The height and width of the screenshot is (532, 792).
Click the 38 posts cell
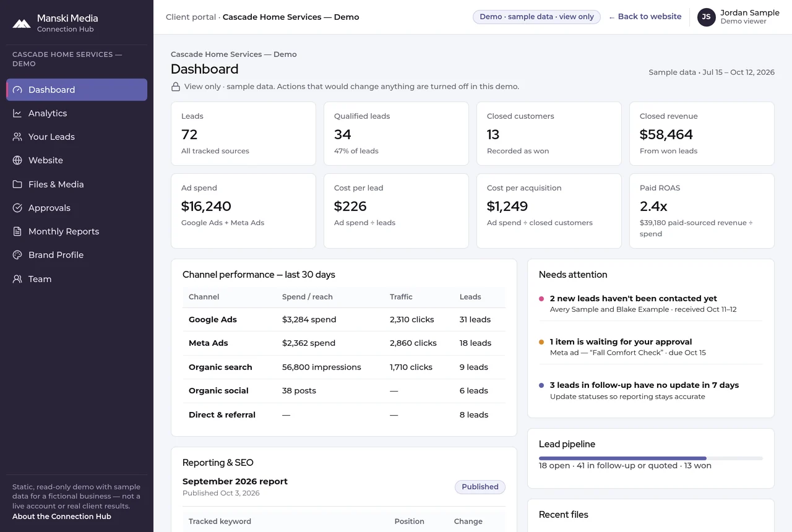click(x=299, y=391)
